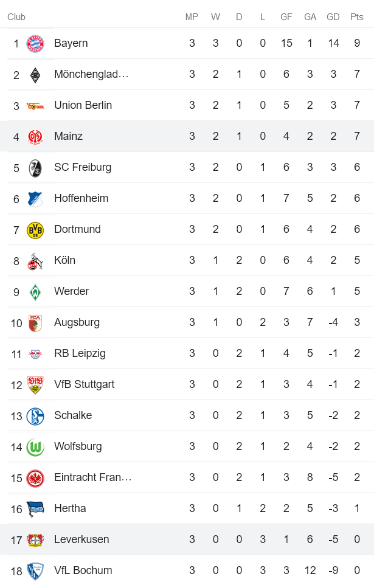The height and width of the screenshot is (588, 374).
Task: Open the Hoffenheim team page
Action: [x=83, y=198]
